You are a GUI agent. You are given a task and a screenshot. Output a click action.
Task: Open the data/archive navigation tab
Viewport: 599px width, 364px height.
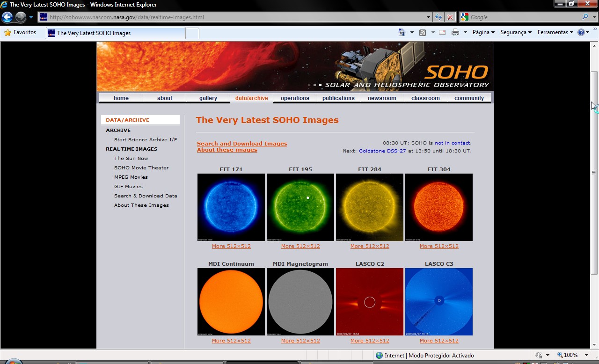click(x=251, y=98)
